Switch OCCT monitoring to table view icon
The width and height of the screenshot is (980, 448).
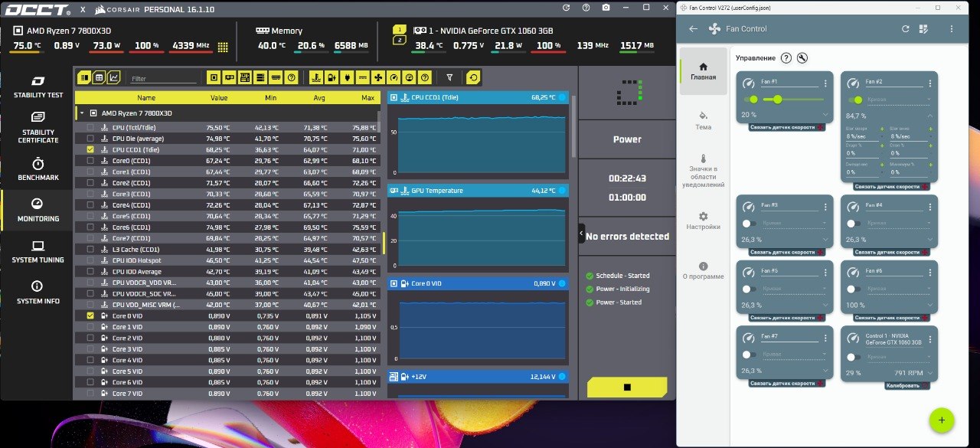[100, 77]
